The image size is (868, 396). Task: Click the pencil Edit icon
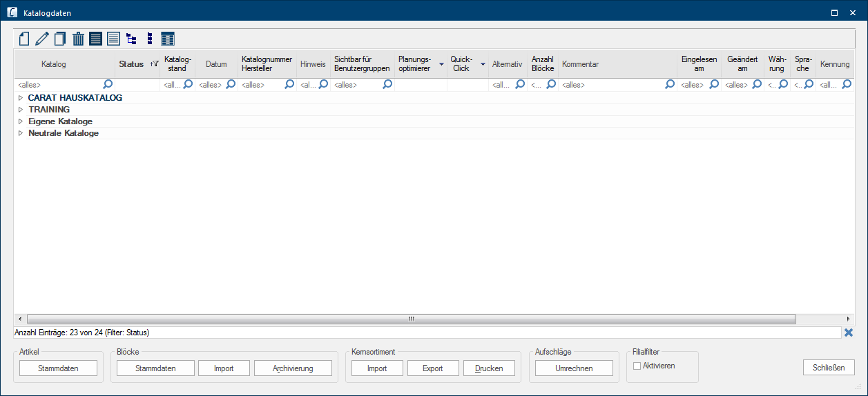pos(42,39)
